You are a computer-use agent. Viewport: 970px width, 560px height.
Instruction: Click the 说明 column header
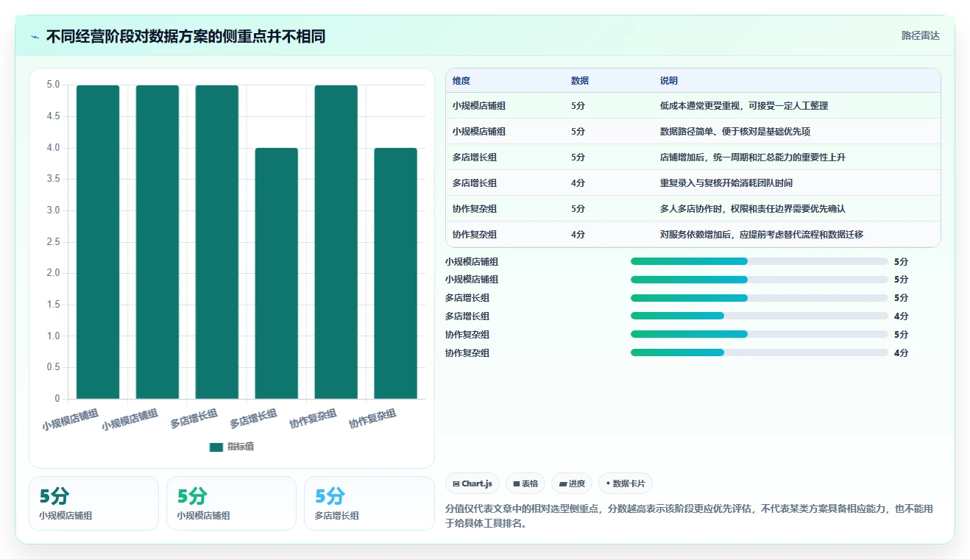click(669, 80)
